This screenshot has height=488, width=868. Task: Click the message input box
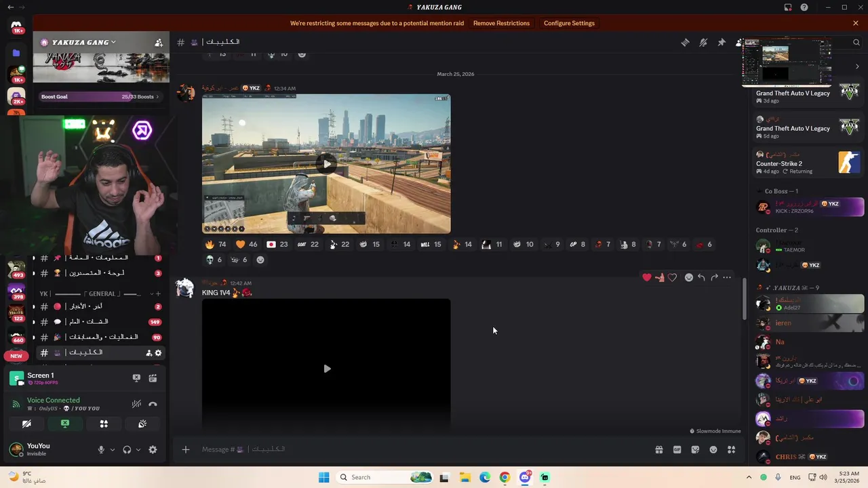coord(420,449)
